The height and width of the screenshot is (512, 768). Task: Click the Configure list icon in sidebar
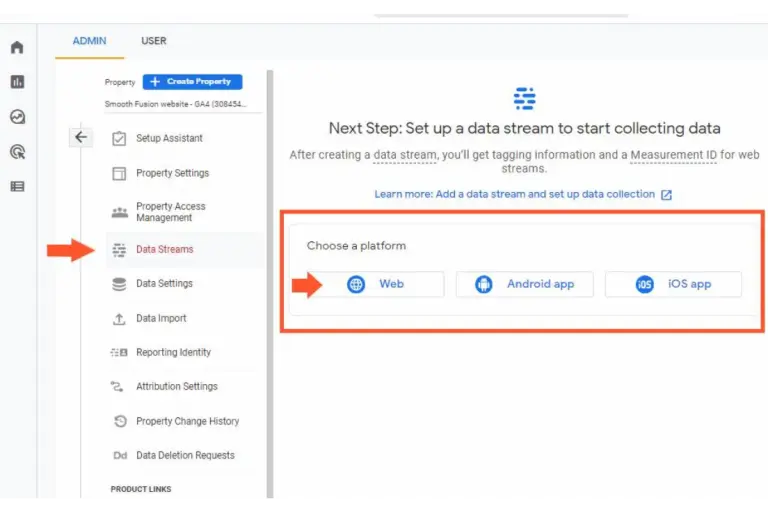click(17, 186)
